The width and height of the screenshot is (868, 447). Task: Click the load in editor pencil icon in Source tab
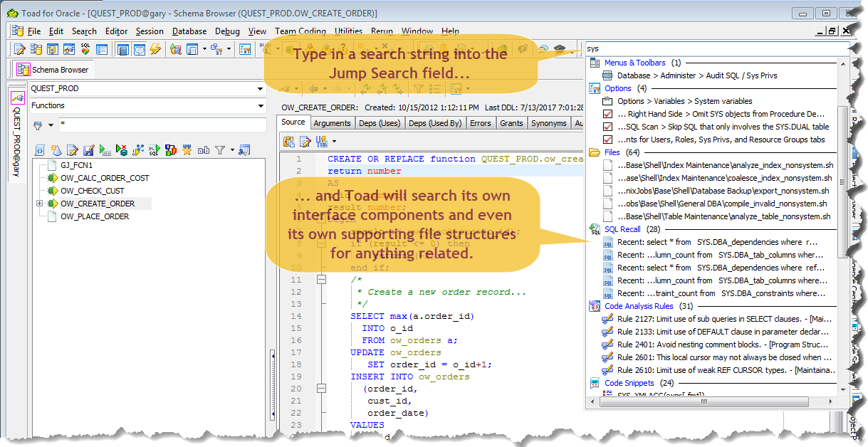(304, 141)
